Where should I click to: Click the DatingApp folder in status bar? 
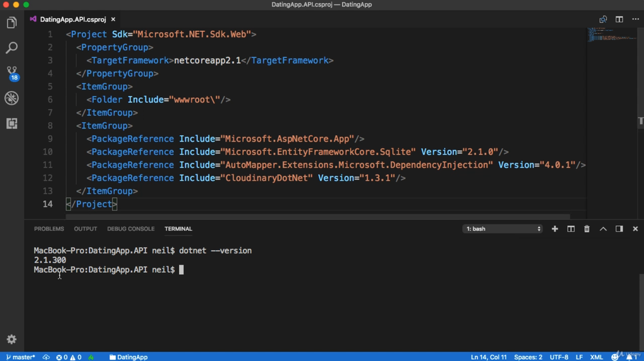[x=128, y=357]
